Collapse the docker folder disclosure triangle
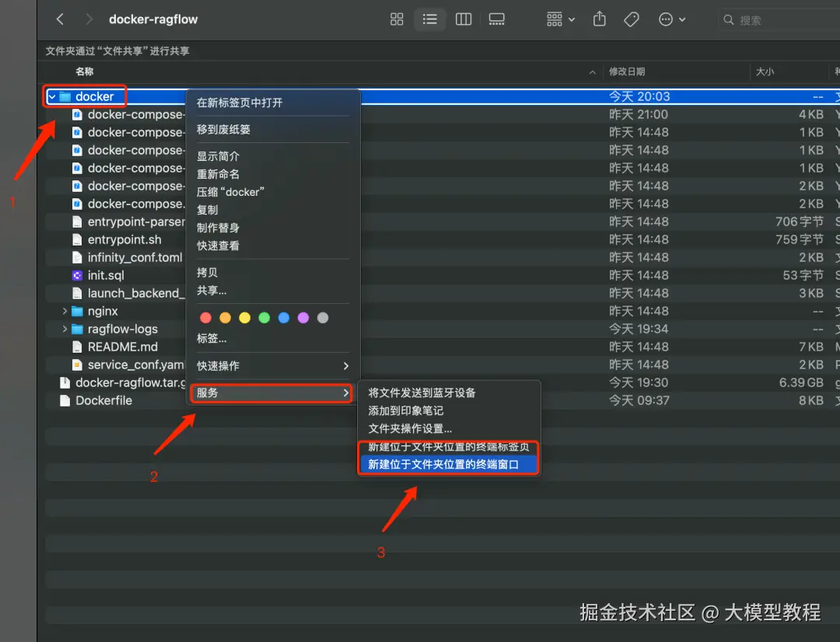This screenshot has width=840, height=642. 53,96
